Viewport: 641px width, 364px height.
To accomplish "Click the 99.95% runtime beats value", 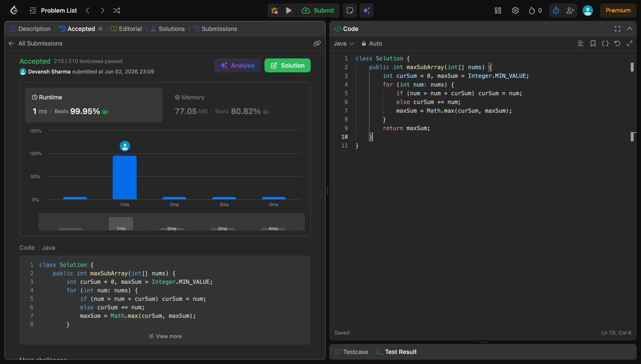I will click(x=85, y=111).
